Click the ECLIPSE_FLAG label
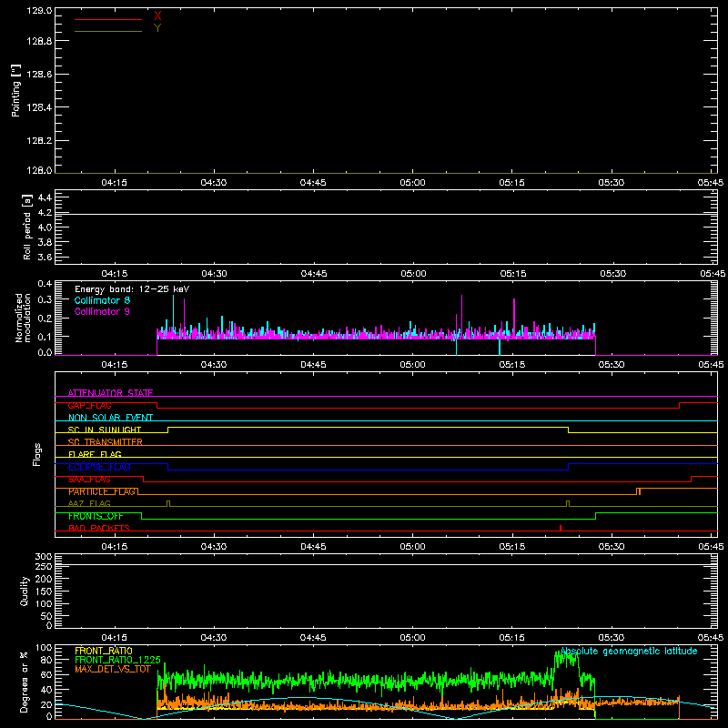The width and height of the screenshot is (728, 728). (99, 467)
